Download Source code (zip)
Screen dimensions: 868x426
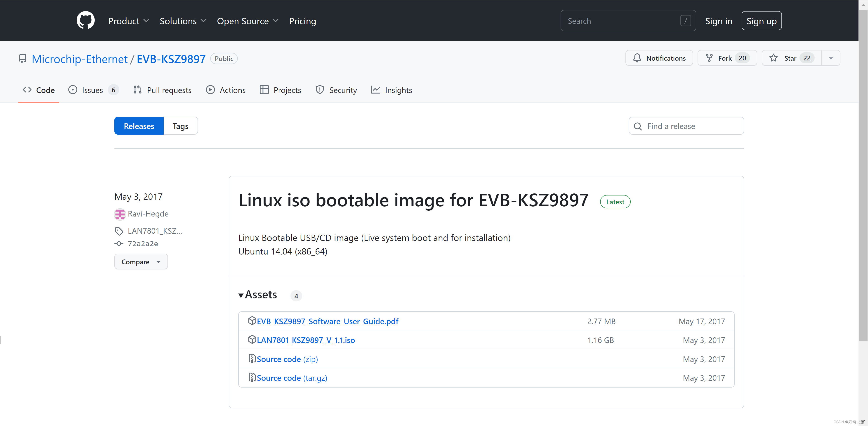click(287, 359)
